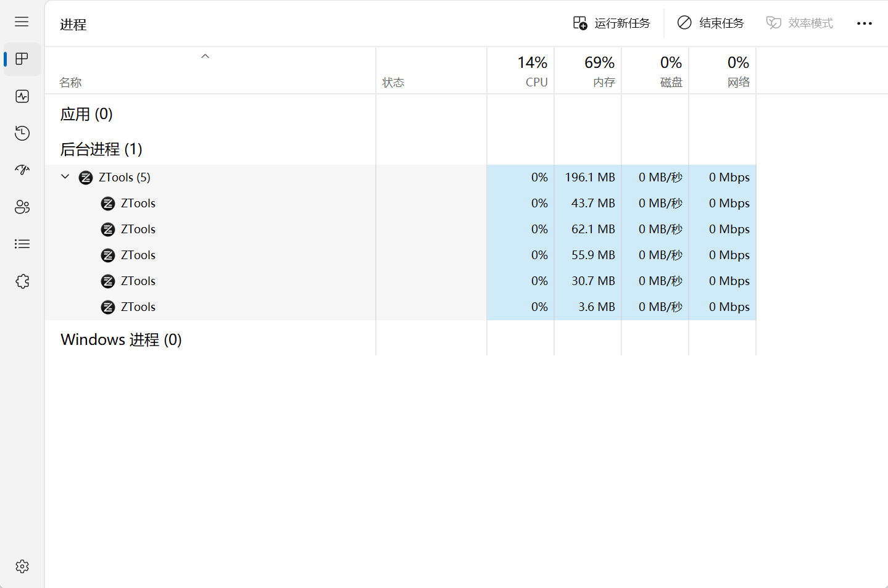888x588 pixels.
Task: Open the Performance page from the sidebar
Action: point(22,96)
